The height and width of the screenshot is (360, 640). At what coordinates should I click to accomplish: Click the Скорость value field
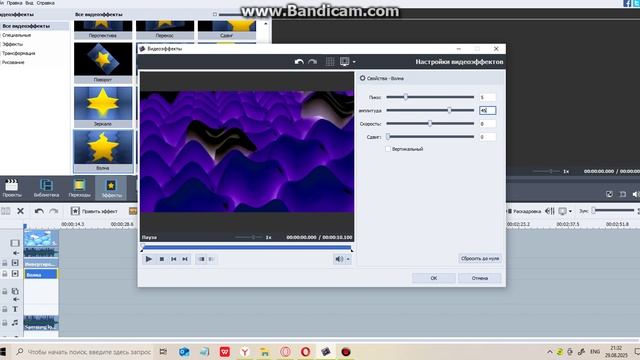click(487, 123)
